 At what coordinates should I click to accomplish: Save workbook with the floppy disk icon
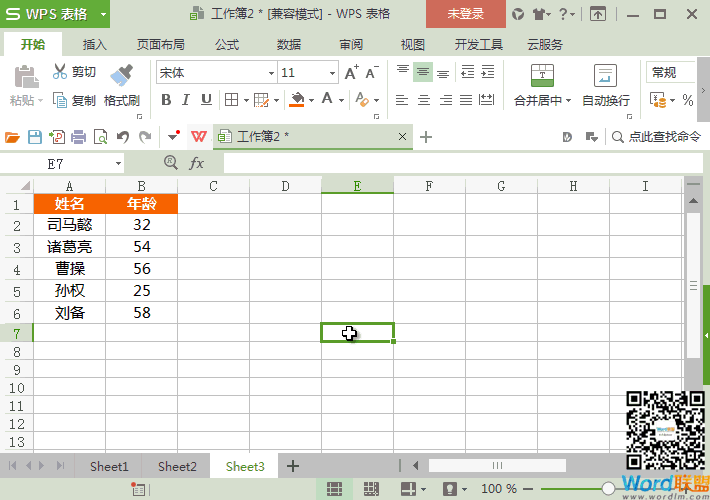35,137
